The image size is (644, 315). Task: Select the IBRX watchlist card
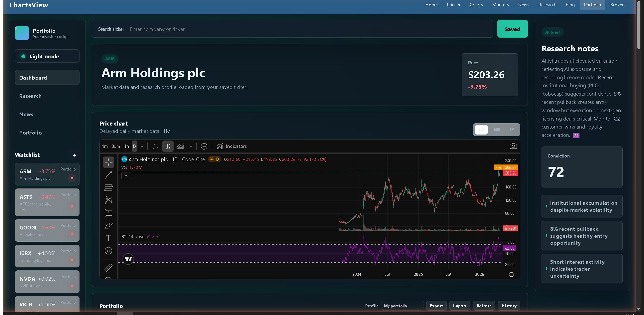[47, 256]
